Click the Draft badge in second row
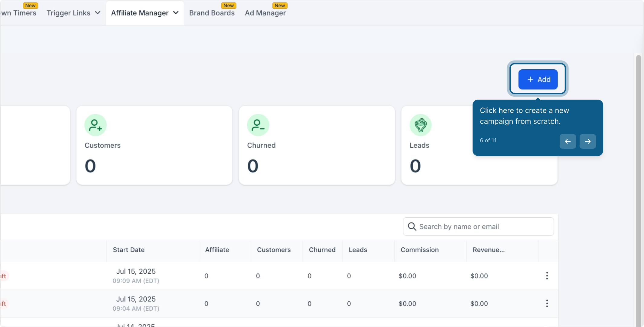The height and width of the screenshot is (327, 644). click(x=4, y=303)
